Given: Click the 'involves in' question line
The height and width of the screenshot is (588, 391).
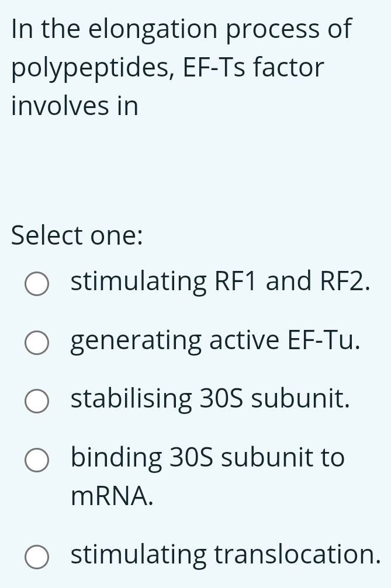Looking at the screenshot, I should (75, 106).
